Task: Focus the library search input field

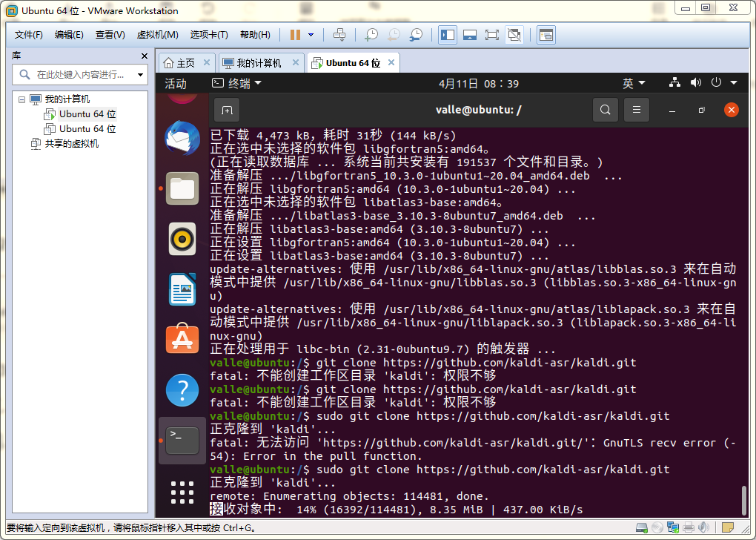Action: 79,75
